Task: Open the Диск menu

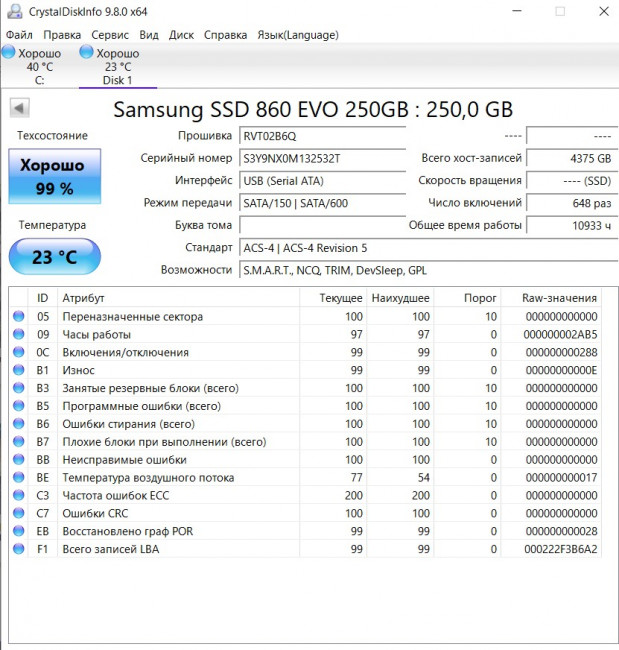Action: click(181, 35)
